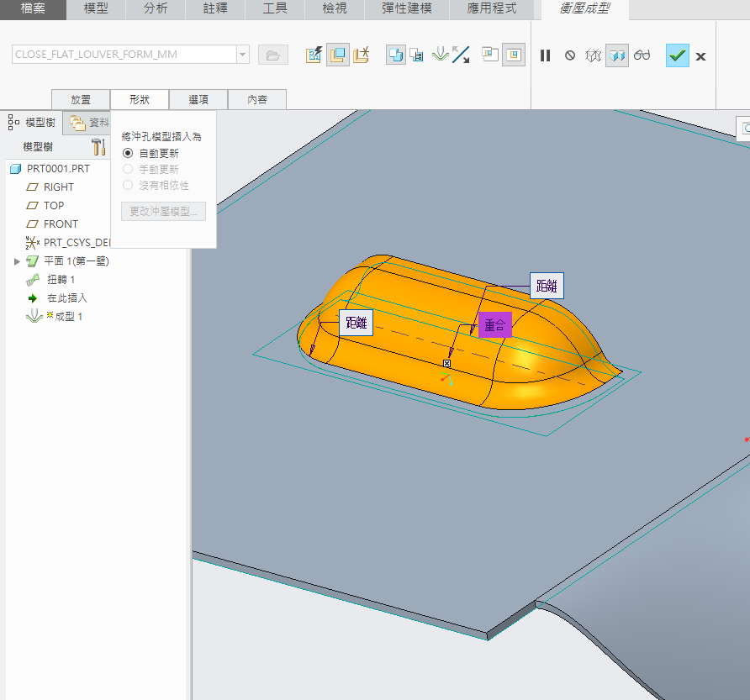This screenshot has width=750, height=700.
Task: Open the CLOSE_FLAT_LOUVER_FORM_MM dropdown arrow
Action: [x=243, y=55]
